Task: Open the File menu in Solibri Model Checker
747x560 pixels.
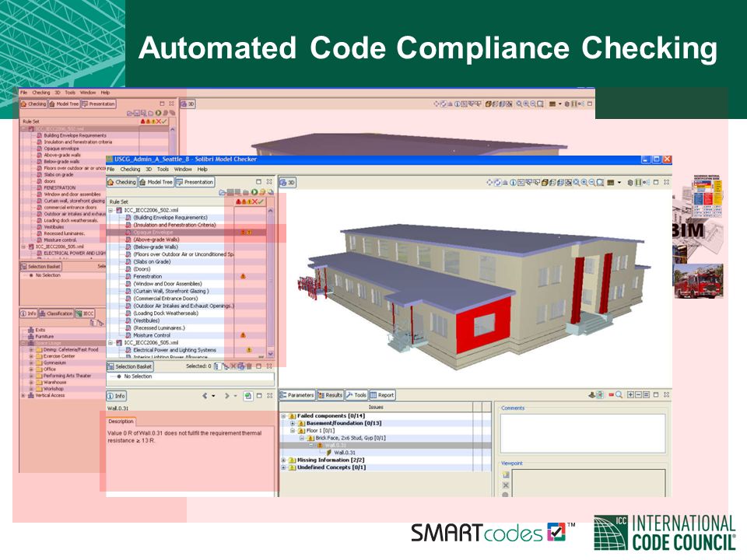Action: point(110,169)
